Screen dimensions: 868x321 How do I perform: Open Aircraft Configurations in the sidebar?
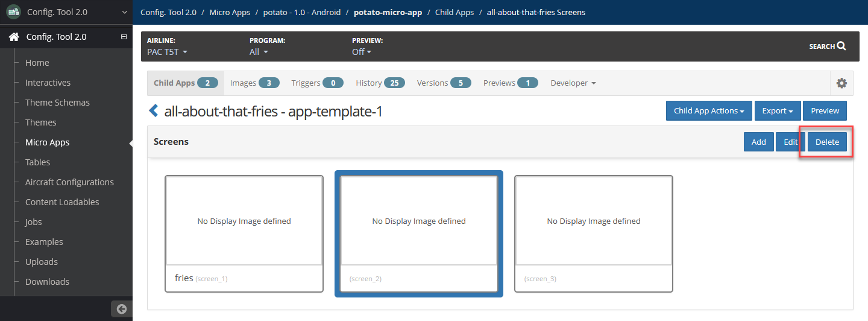tap(69, 182)
